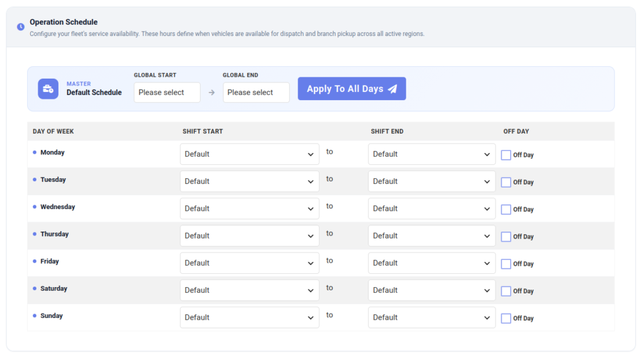Open Thursday Shift Start dropdown
This screenshot has height=357, width=644.
point(250,235)
